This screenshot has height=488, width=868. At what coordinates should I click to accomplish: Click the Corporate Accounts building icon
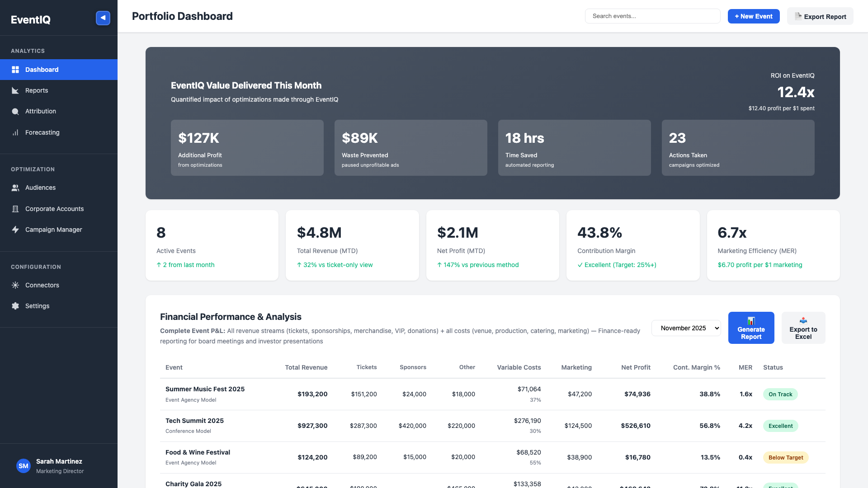click(x=15, y=209)
